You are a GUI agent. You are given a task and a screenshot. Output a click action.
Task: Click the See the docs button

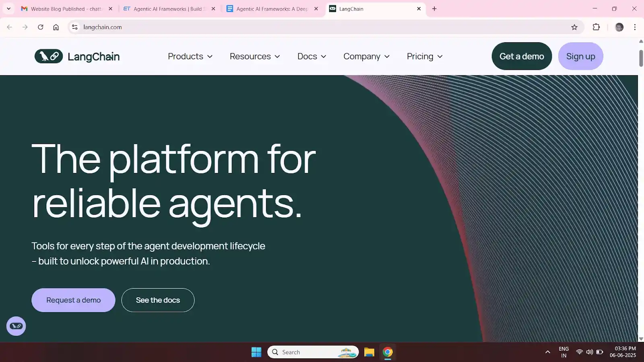point(158,300)
